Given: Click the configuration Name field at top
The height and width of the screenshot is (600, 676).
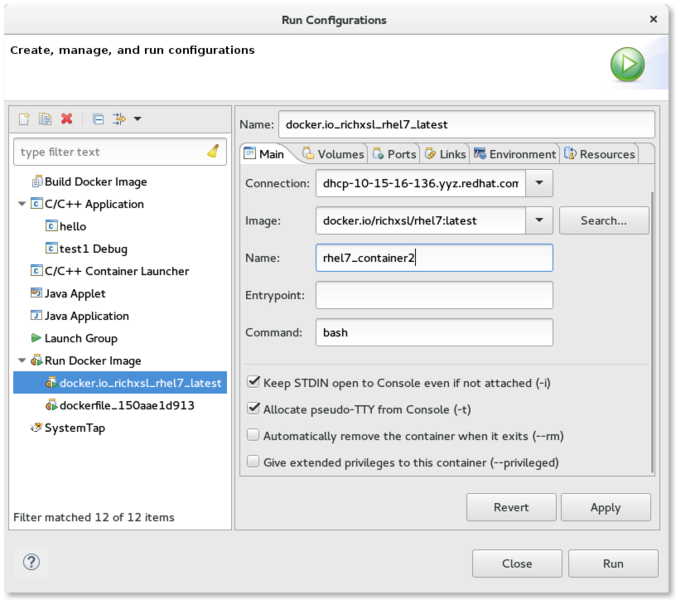Looking at the screenshot, I should pos(466,125).
